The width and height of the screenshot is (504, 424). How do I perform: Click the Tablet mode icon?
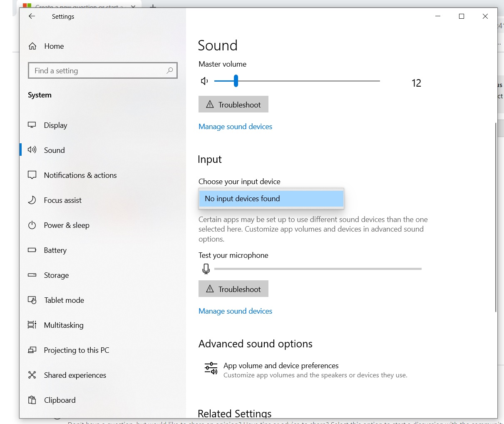click(x=32, y=300)
